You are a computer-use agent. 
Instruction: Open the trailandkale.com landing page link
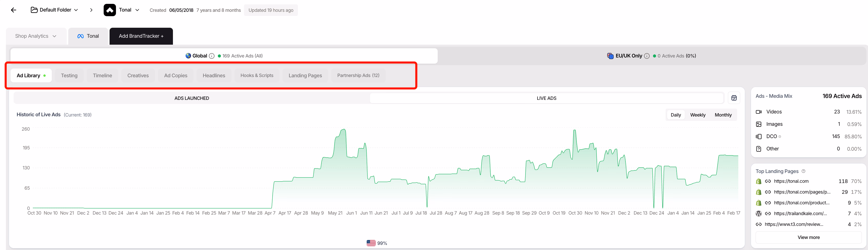(800, 214)
